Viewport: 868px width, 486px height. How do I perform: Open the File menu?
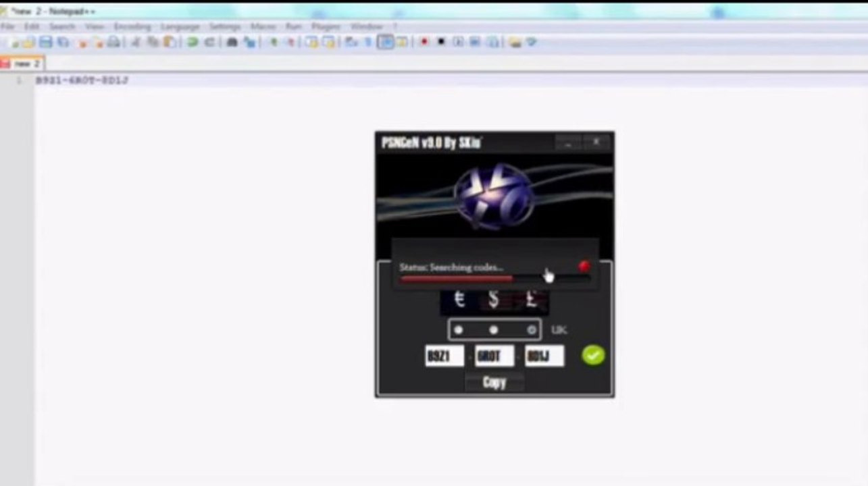(8, 26)
